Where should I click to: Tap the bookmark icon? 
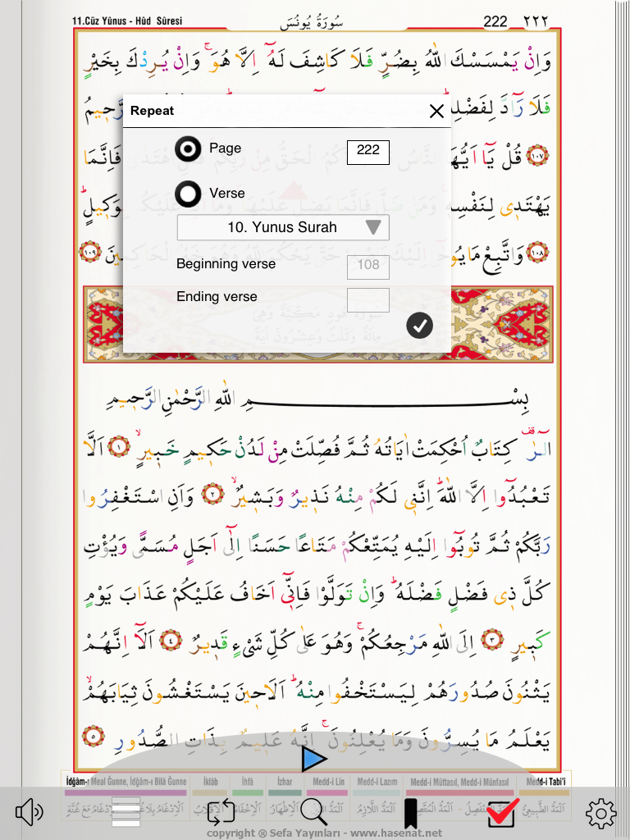pyautogui.click(x=410, y=813)
